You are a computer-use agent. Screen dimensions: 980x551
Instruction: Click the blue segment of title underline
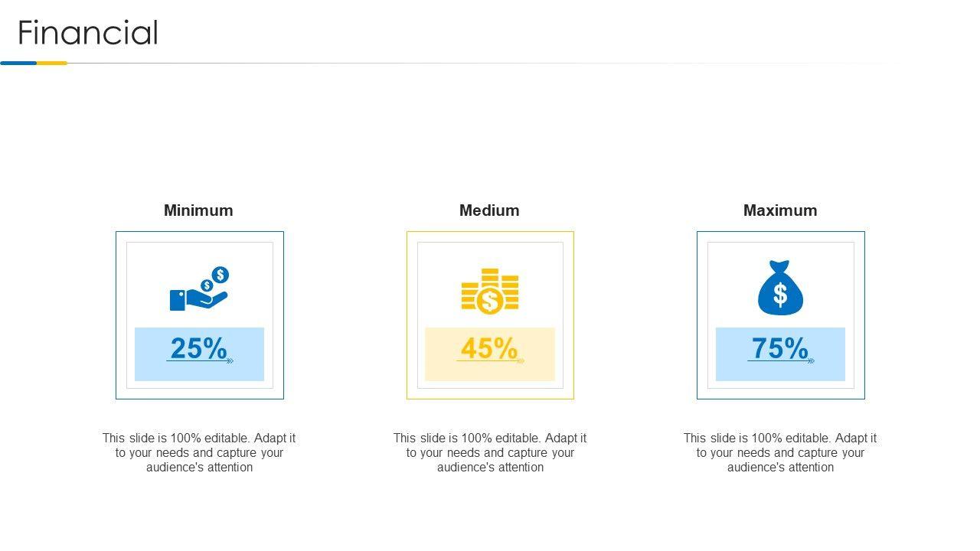pyautogui.click(x=18, y=63)
